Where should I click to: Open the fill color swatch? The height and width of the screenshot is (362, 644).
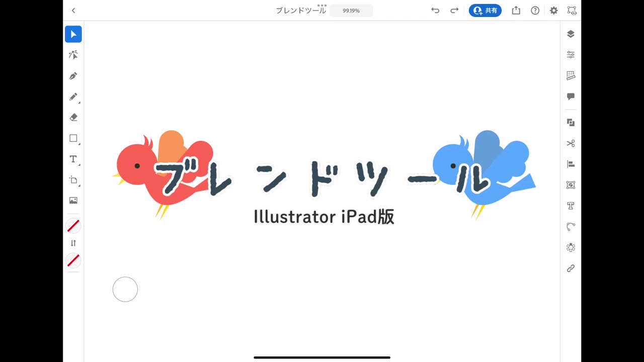click(x=73, y=226)
